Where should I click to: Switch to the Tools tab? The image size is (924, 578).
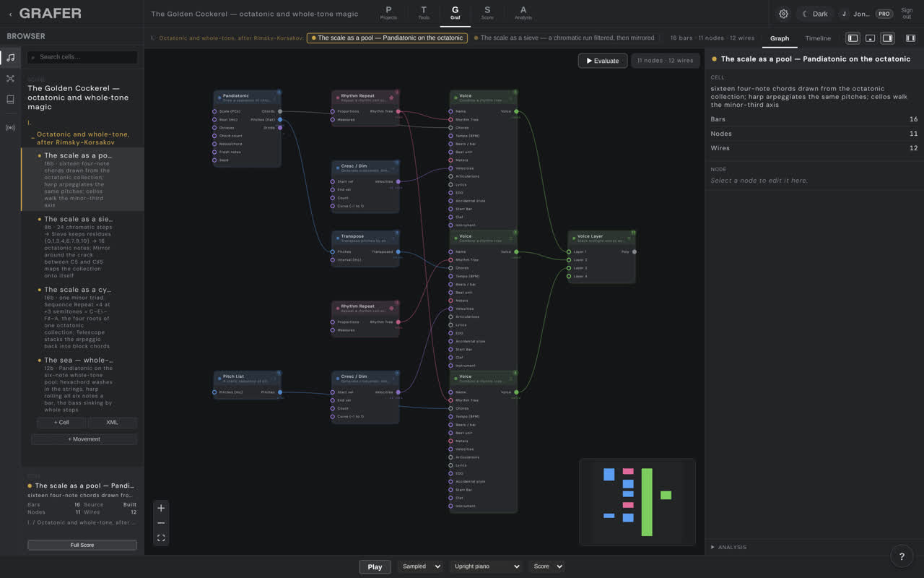[423, 13]
